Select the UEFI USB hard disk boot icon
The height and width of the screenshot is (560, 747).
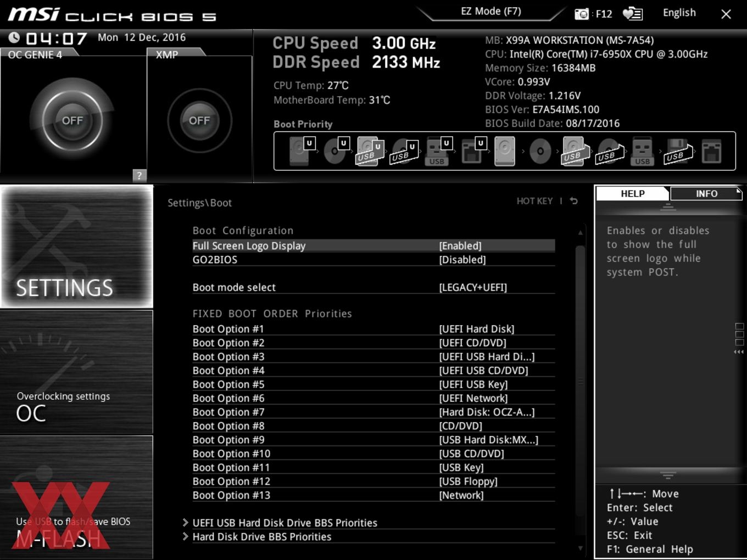click(x=369, y=151)
